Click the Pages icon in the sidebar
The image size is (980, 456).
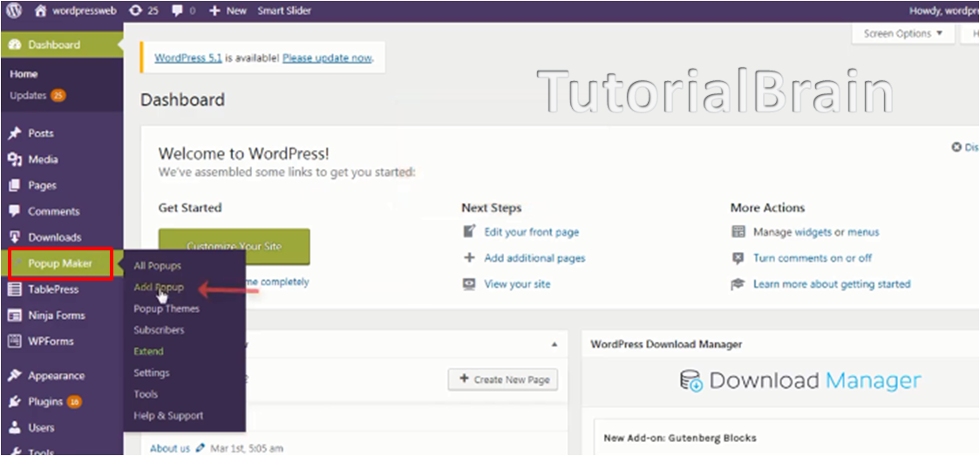click(x=15, y=186)
